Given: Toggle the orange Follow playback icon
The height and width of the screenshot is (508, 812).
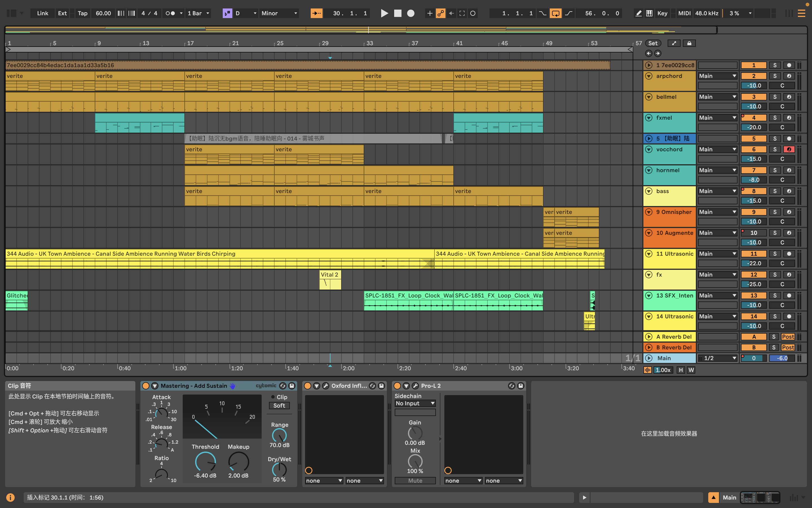Looking at the screenshot, I should click(x=316, y=13).
